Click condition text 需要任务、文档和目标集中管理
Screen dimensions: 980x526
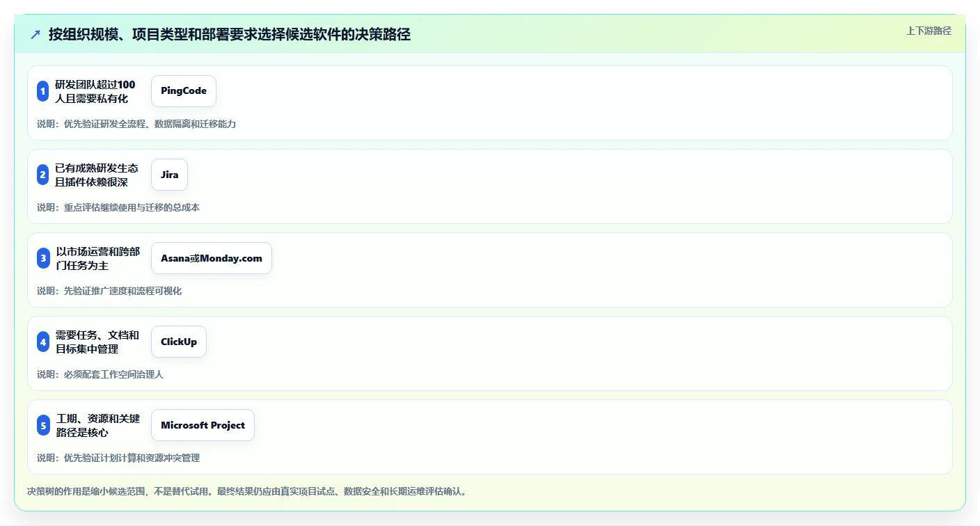97,342
